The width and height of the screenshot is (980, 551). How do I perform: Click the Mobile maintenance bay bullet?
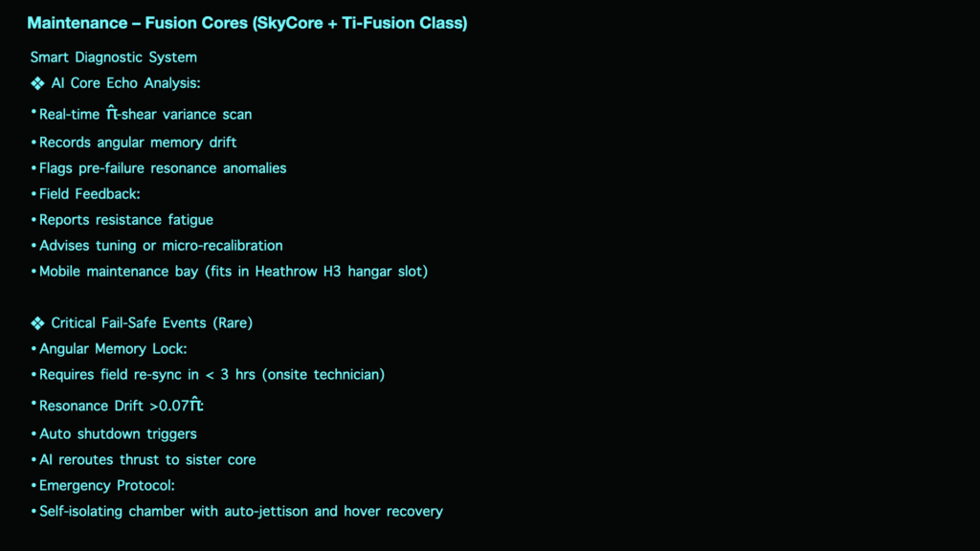click(x=234, y=272)
